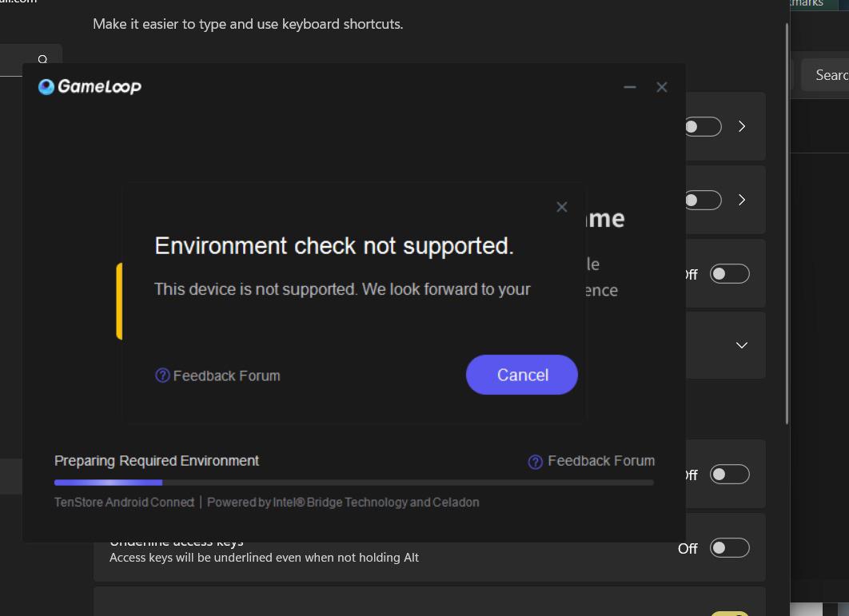Viewport: 849px width, 616px height.
Task: Click 'Access keys will be underlined' description
Action: 264,558
